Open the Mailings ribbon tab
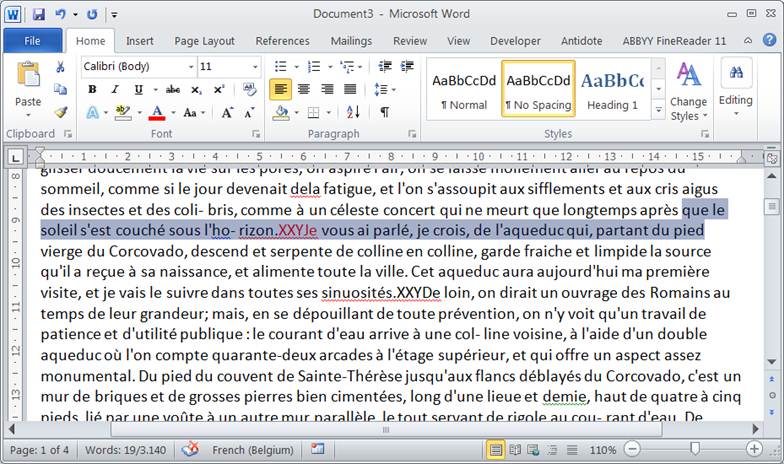The height and width of the screenshot is (464, 784). [x=351, y=41]
